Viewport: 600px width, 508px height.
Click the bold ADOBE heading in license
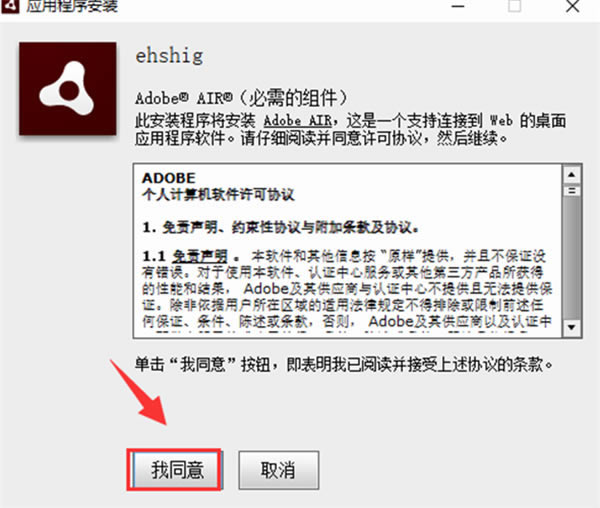coord(168,178)
